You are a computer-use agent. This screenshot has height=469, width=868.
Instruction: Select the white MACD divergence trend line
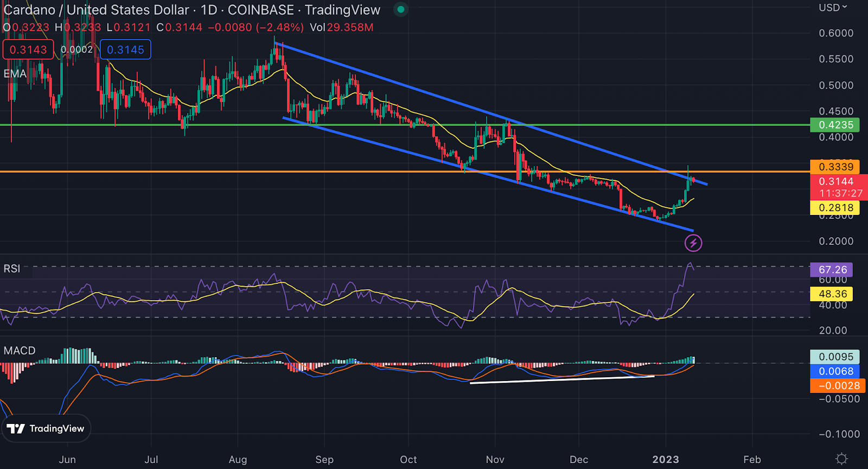pyautogui.click(x=562, y=379)
